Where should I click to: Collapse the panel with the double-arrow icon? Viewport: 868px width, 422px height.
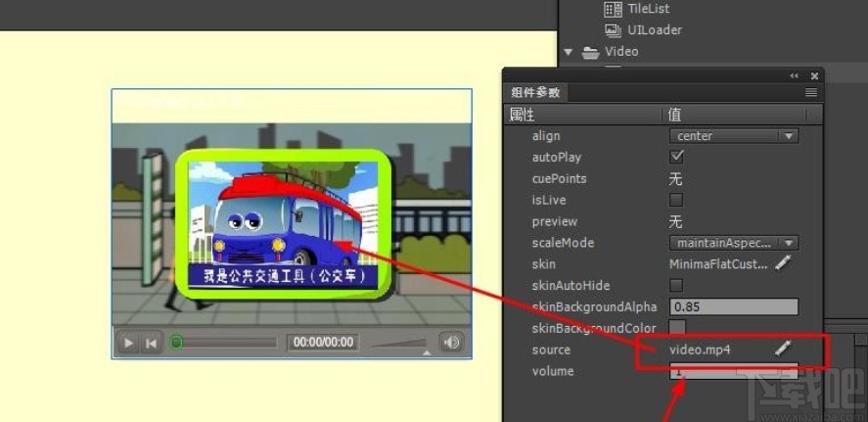pyautogui.click(x=795, y=75)
